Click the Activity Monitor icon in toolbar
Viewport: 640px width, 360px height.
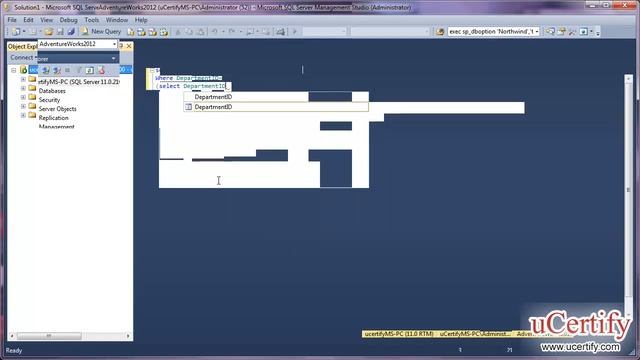pos(280,31)
